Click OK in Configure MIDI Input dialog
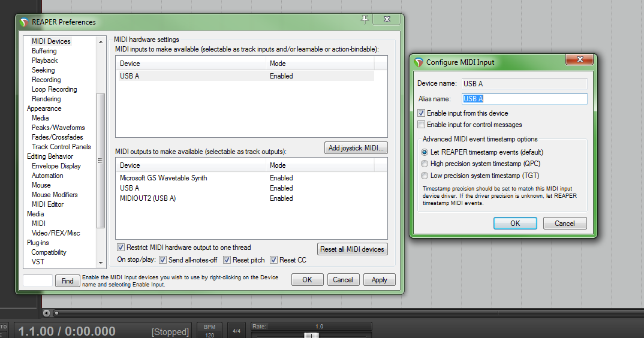The image size is (644, 338). (515, 224)
